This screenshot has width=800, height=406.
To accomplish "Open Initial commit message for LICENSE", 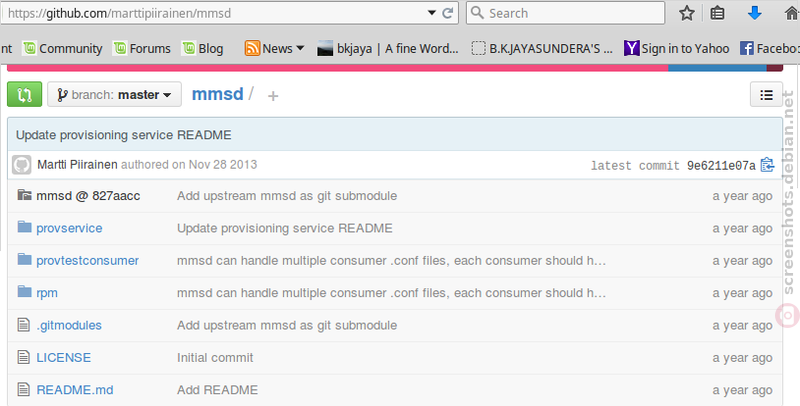I will (x=215, y=358).
